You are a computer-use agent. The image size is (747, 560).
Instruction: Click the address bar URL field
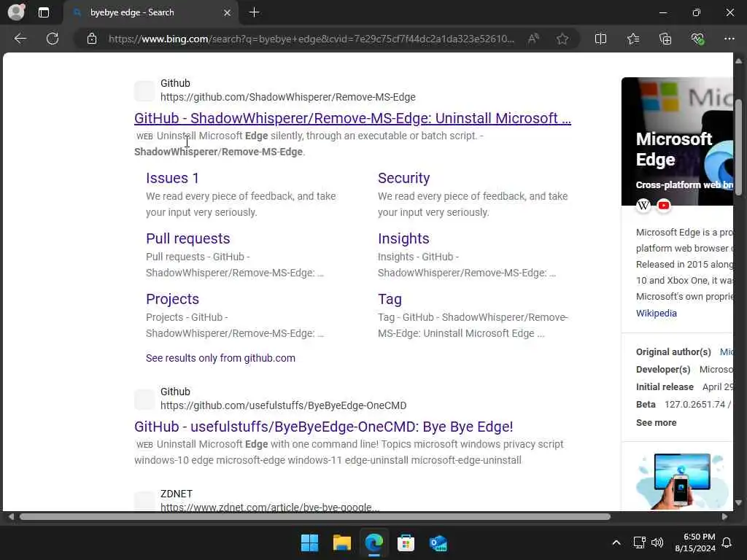point(311,39)
